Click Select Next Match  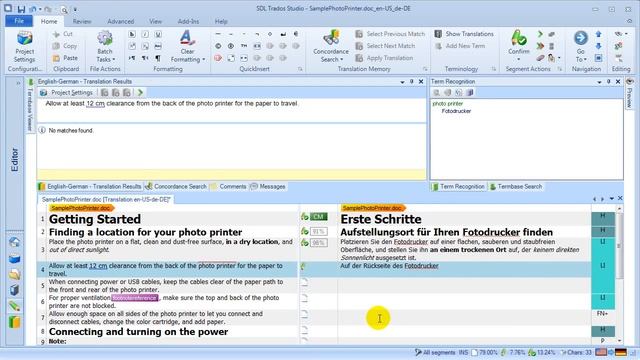point(385,46)
